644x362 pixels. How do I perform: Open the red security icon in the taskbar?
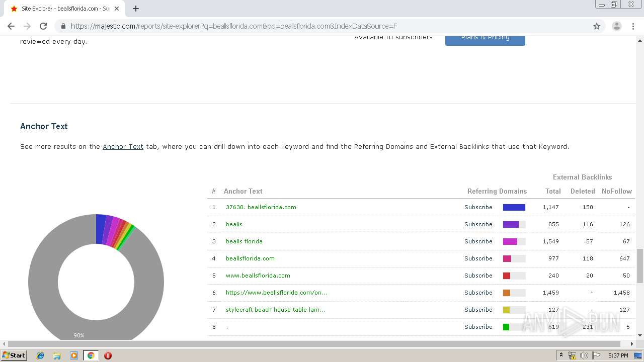pos(108,355)
